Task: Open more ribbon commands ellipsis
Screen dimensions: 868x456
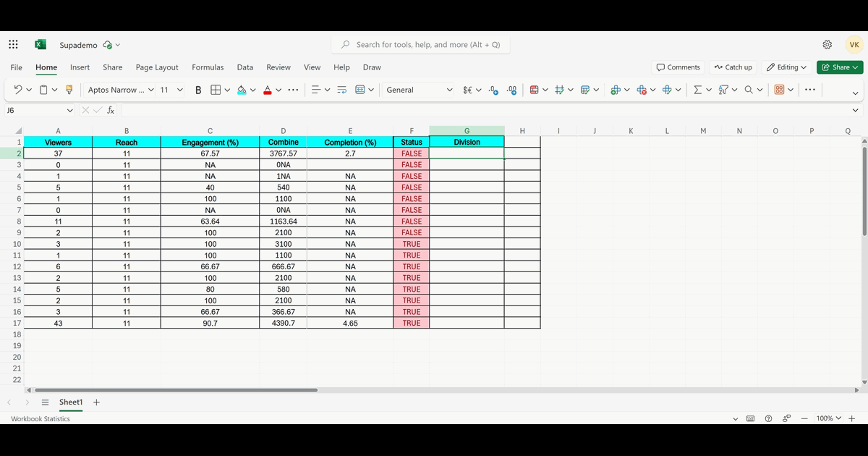Action: click(x=810, y=90)
